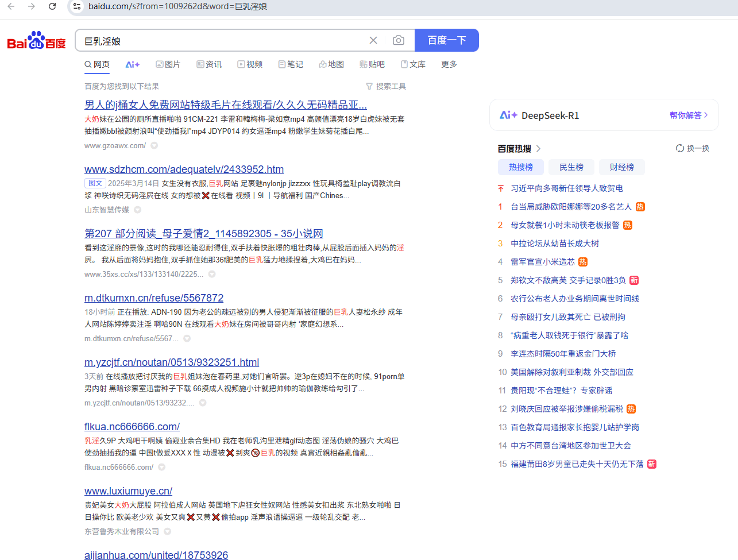
Task: Open hot search 雷军官宣小米造芯
Action: click(543, 262)
